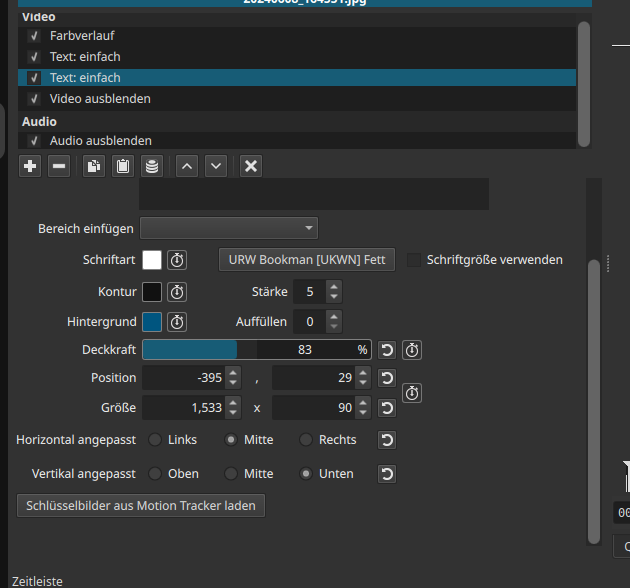This screenshot has width=630, height=588.
Task: Select the Video ausblenden filter entry
Action: click(x=100, y=99)
